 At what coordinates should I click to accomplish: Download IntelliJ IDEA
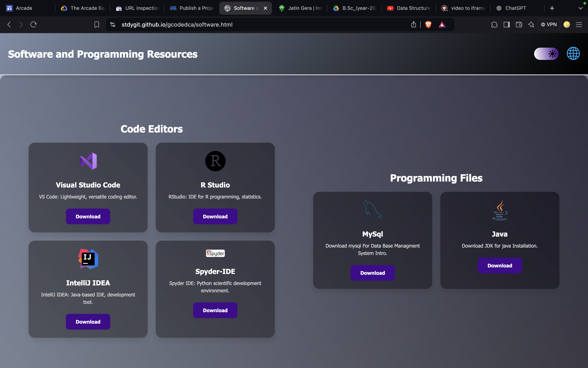88,322
